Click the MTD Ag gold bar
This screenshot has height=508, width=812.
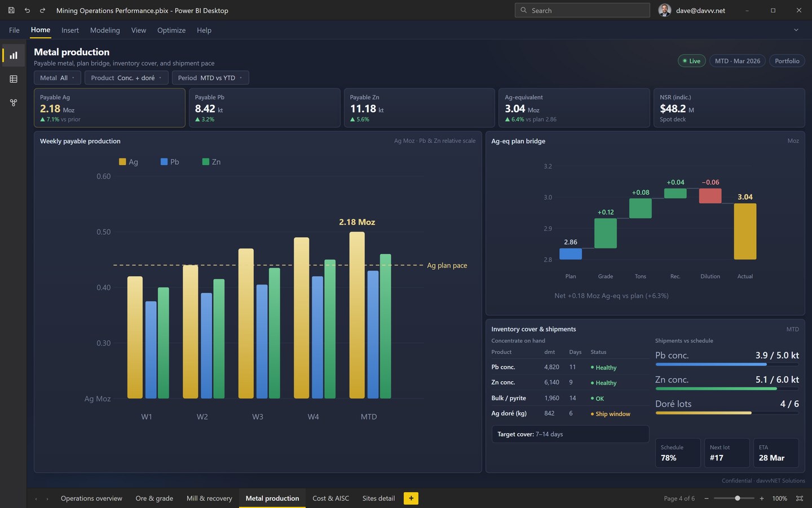tap(357, 315)
